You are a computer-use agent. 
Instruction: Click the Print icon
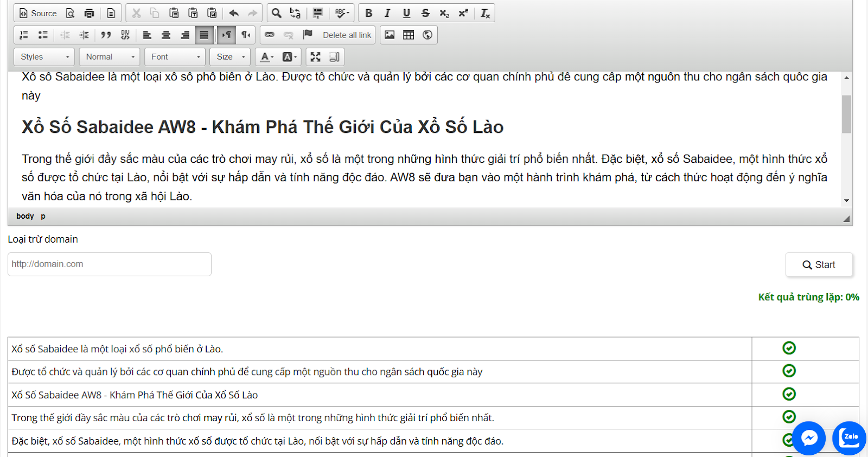click(90, 13)
